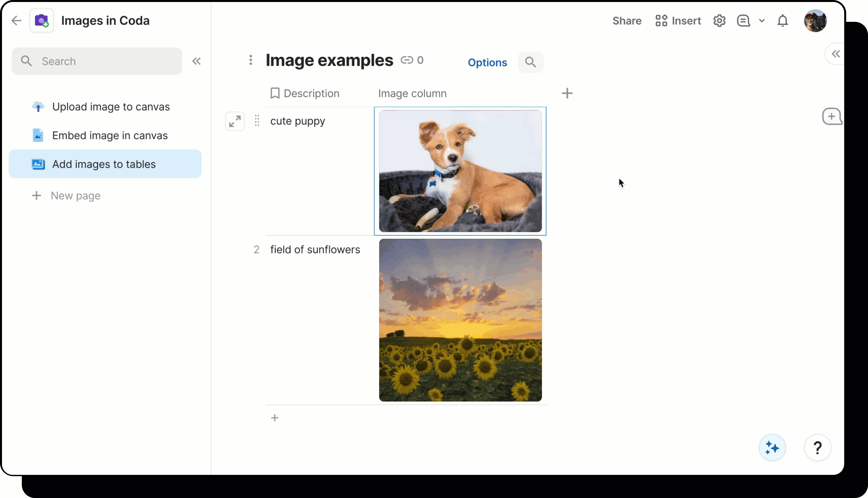This screenshot has width=868, height=498.
Task: Open the notifications bell
Action: coord(782,21)
